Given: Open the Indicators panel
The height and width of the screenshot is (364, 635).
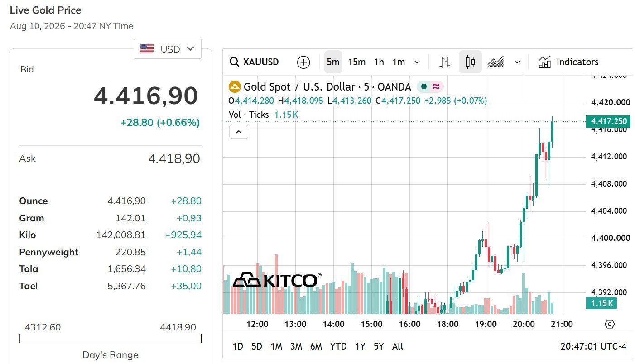Looking at the screenshot, I should click(568, 62).
